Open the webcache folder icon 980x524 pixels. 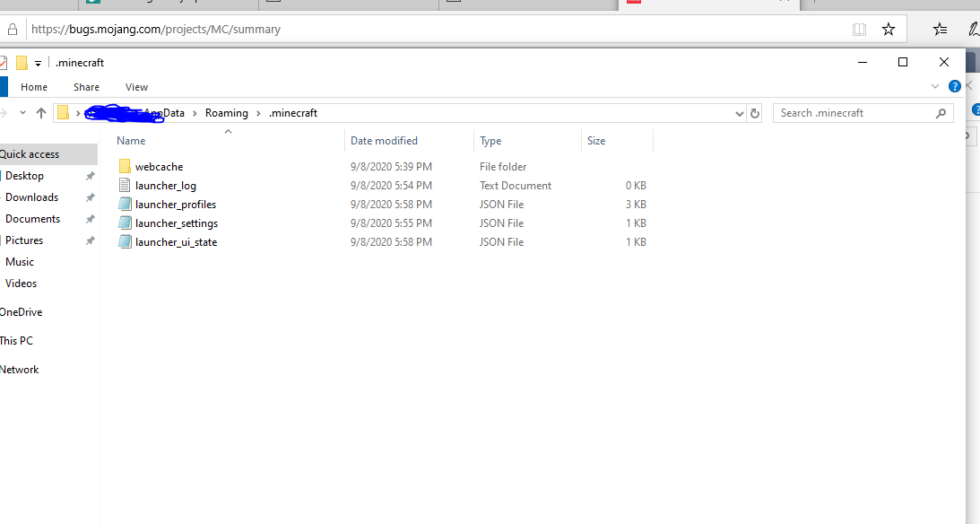coord(125,166)
